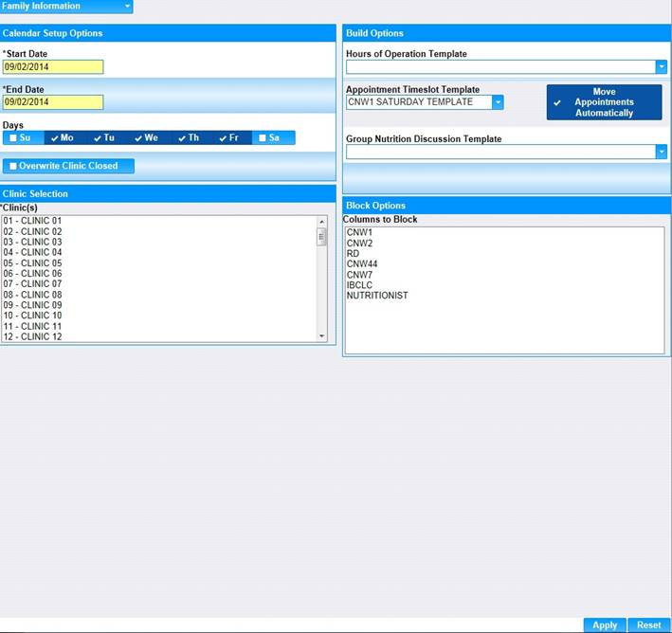Choose IBCLC in Columns to Block
Screen dimensions: 672x633
[x=360, y=285]
